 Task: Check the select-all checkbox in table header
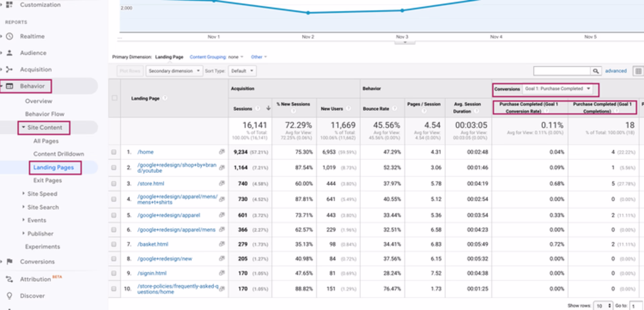114,98
